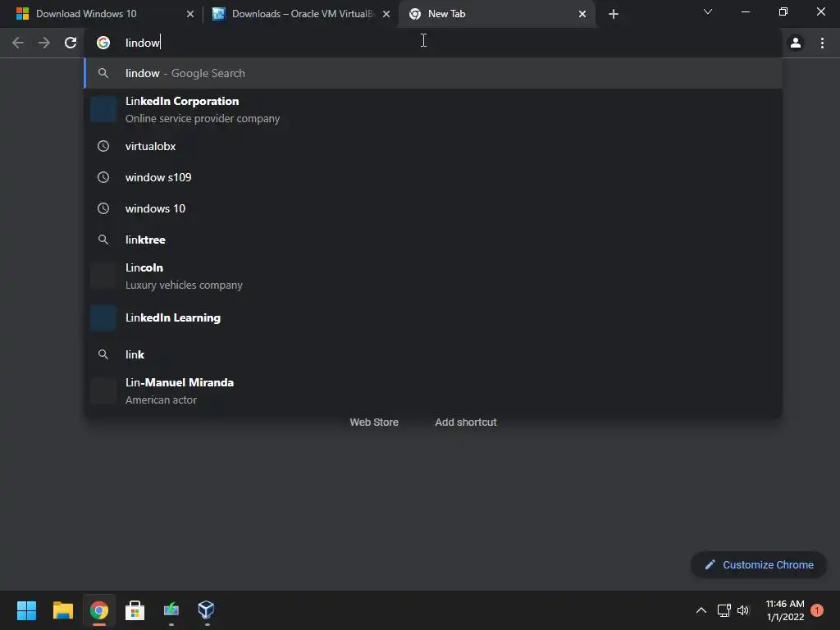The width and height of the screenshot is (840, 630).
Task: Click the clock icon beside window s109
Action: (103, 177)
